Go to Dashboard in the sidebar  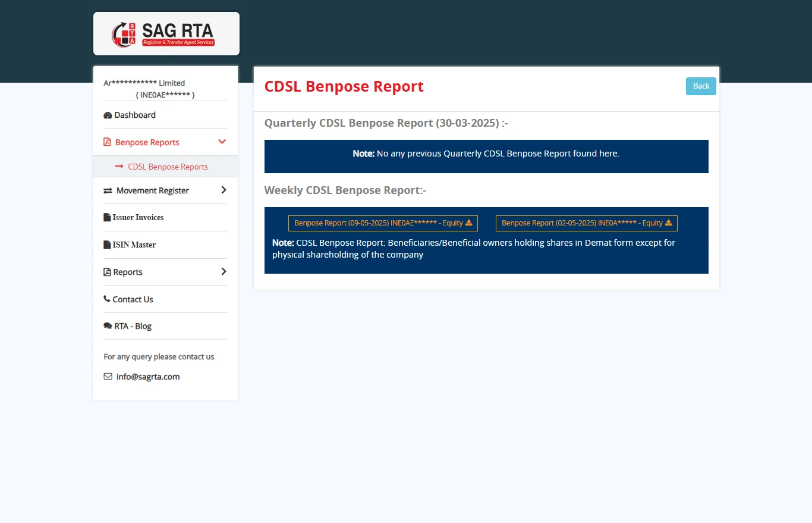[135, 115]
